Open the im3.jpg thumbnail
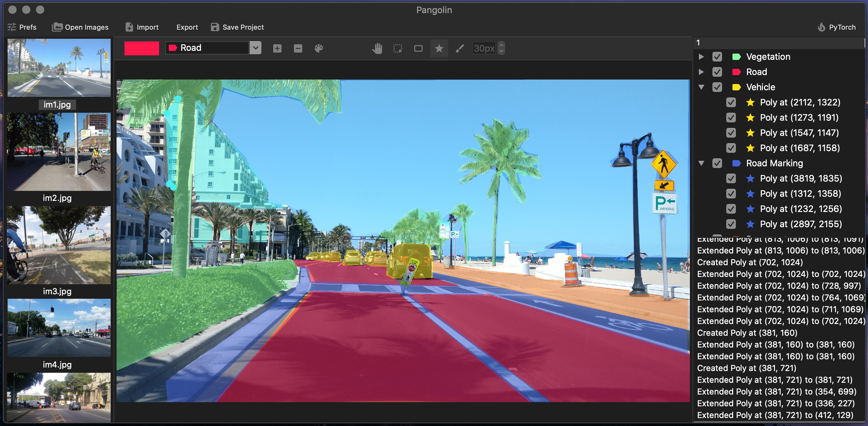 click(x=59, y=245)
